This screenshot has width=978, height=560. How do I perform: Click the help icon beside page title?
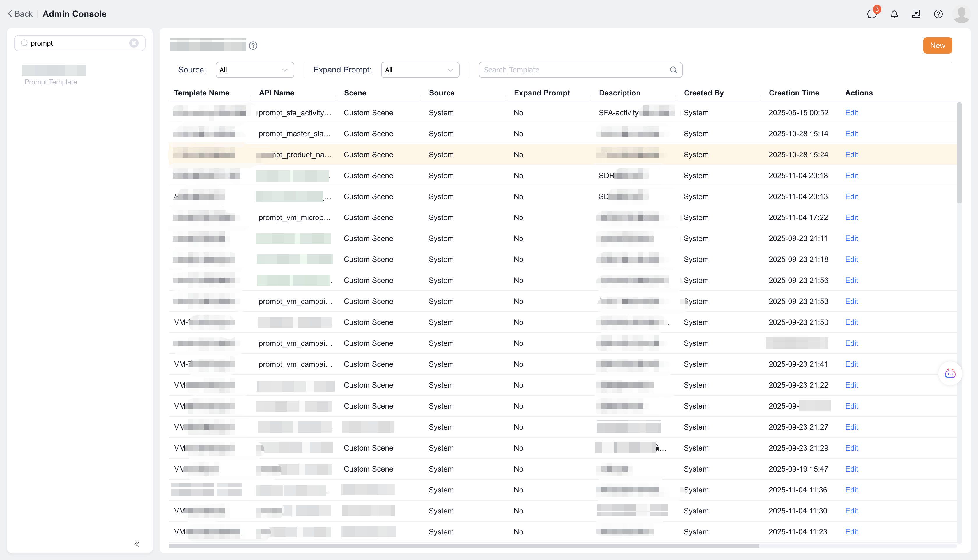pos(253,46)
